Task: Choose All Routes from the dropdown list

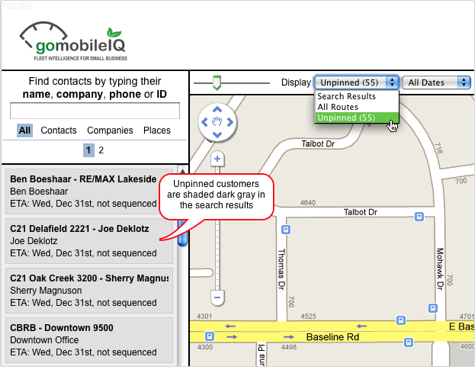Action: coord(338,107)
